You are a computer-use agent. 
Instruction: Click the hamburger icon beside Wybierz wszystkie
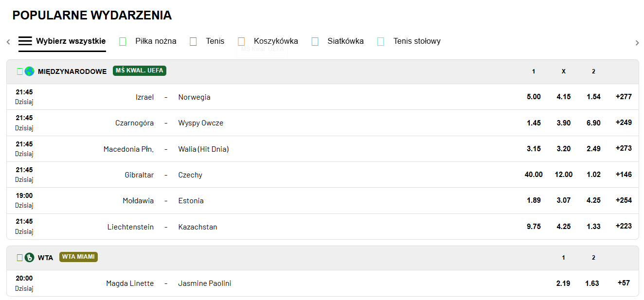[25, 41]
